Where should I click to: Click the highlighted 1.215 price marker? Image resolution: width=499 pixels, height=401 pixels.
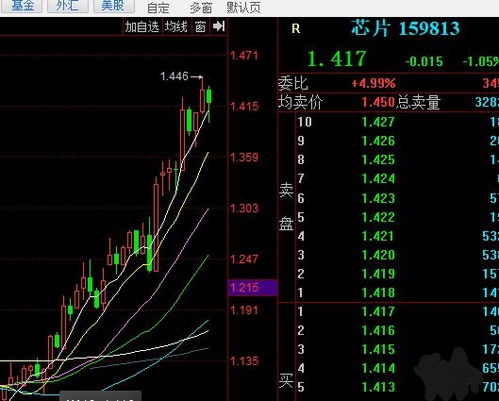click(x=252, y=288)
